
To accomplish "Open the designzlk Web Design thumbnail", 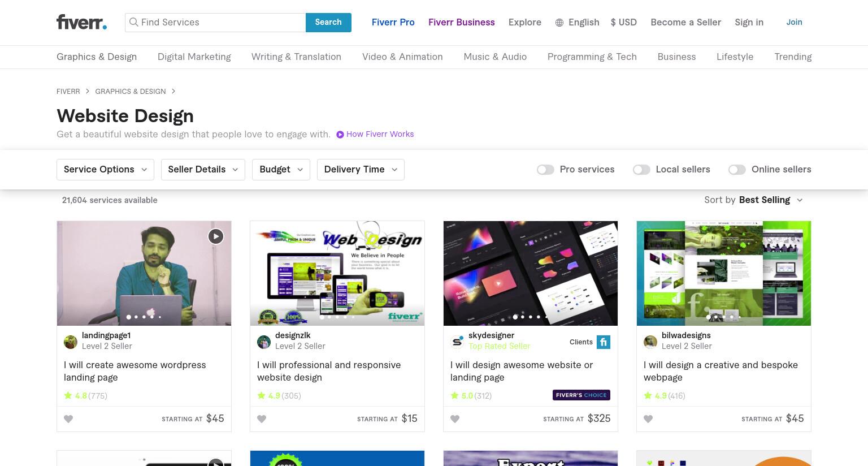I will (337, 273).
